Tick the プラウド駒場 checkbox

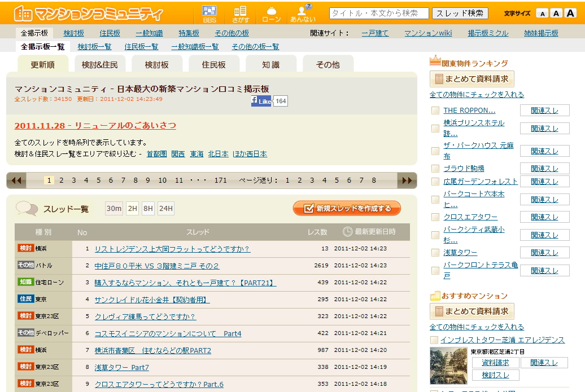[x=435, y=168]
